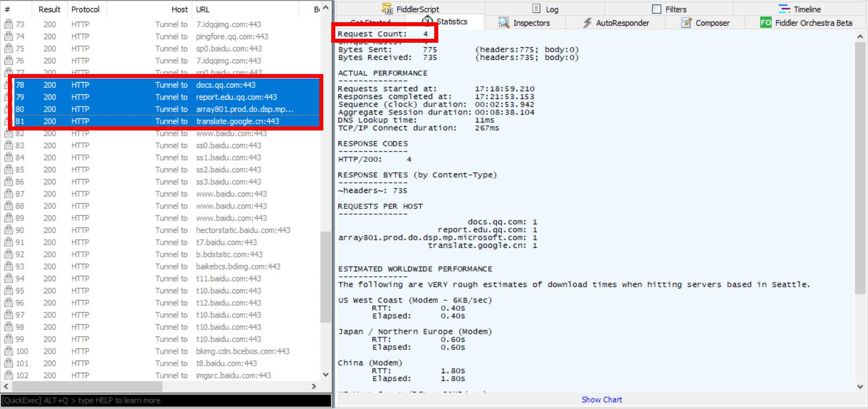Click the Log tab document icon

click(x=536, y=9)
